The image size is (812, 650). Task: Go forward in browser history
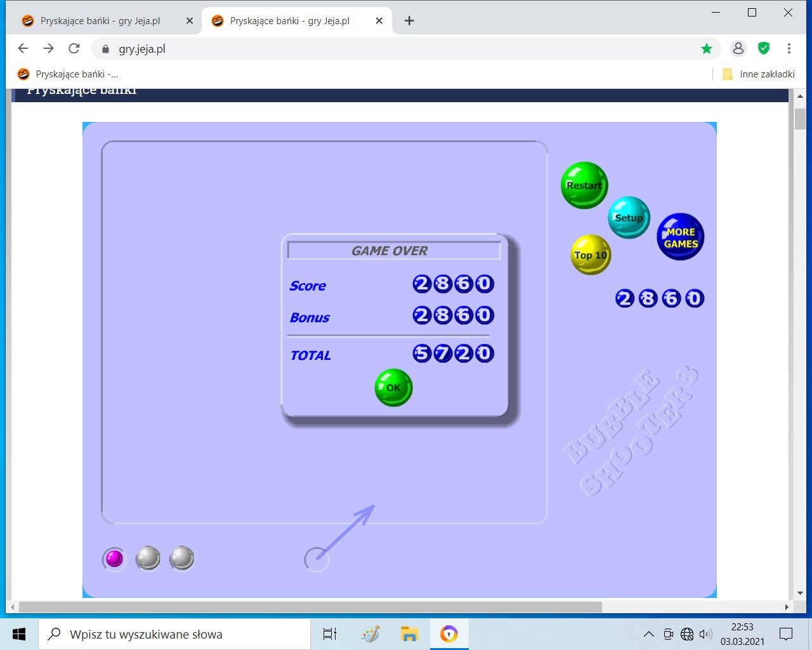(x=49, y=48)
